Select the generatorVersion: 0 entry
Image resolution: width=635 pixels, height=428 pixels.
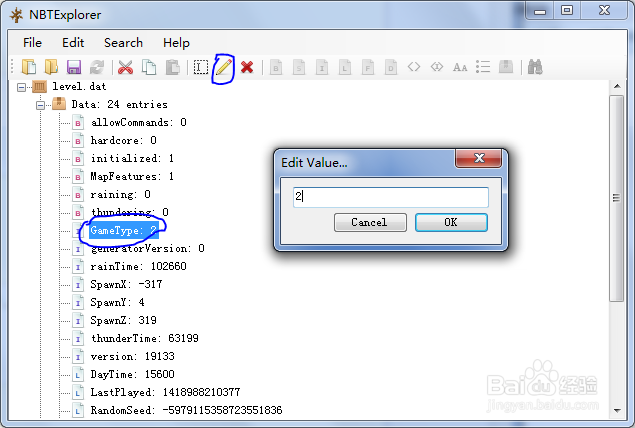click(x=147, y=248)
